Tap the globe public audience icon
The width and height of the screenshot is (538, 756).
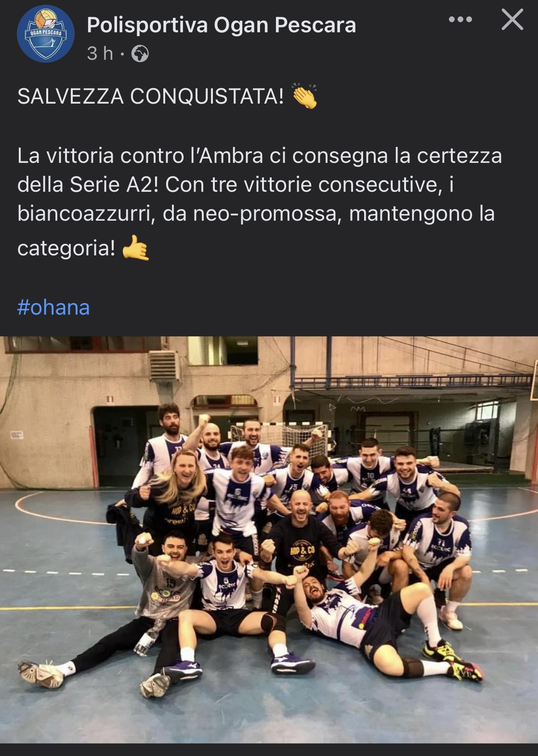140,53
